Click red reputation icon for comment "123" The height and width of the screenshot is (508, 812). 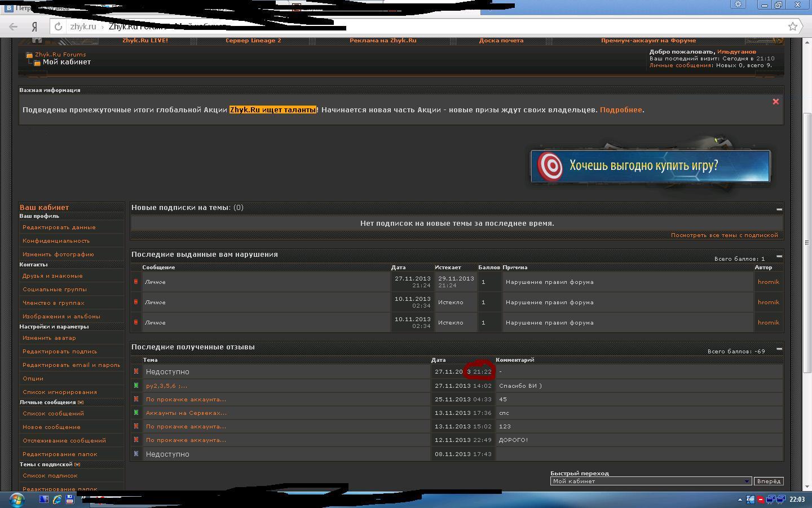[136, 426]
